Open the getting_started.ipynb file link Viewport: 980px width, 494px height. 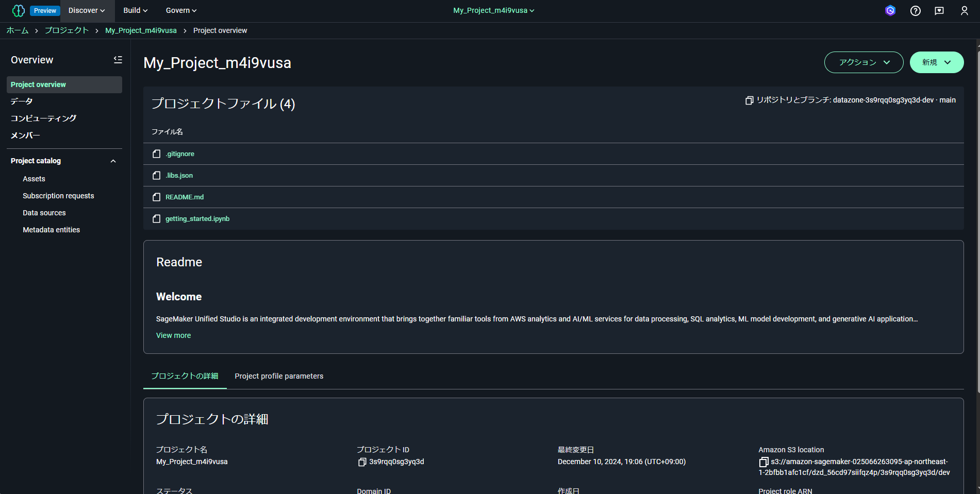click(x=197, y=219)
